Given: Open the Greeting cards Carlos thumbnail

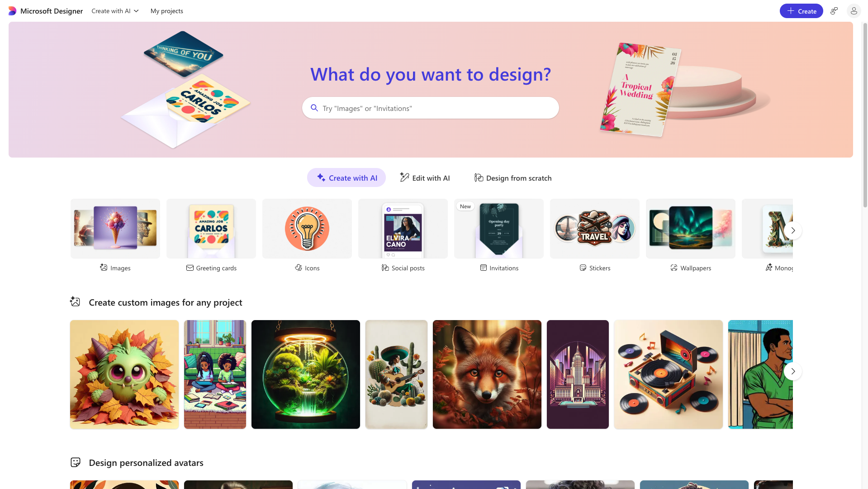Looking at the screenshot, I should 211,229.
